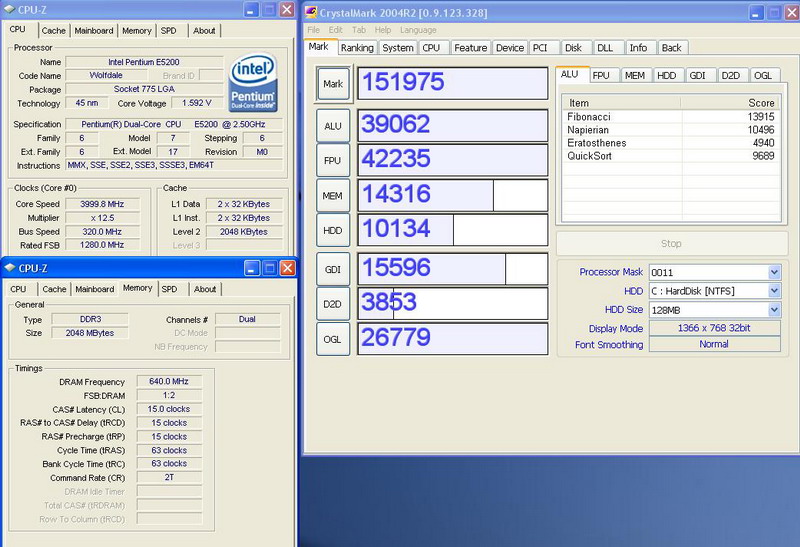Run the HDD benchmark button
Image resolution: width=800 pixels, height=547 pixels.
(x=333, y=230)
